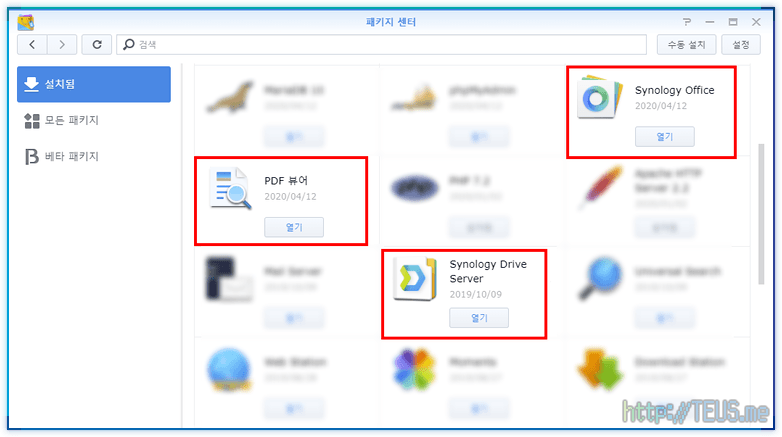This screenshot has width=782, height=437.
Task: Close the Package Center window
Action: click(x=756, y=22)
